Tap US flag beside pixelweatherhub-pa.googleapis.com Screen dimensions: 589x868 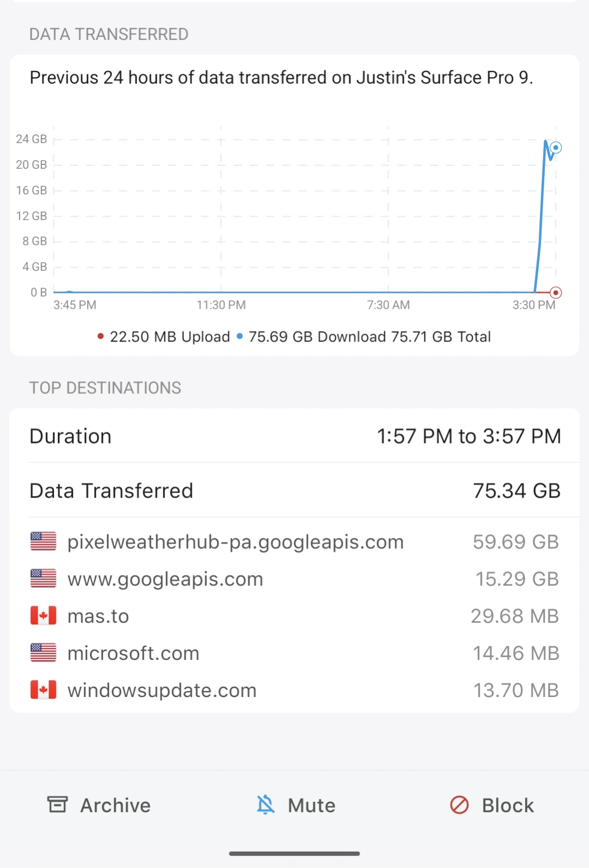click(x=43, y=541)
